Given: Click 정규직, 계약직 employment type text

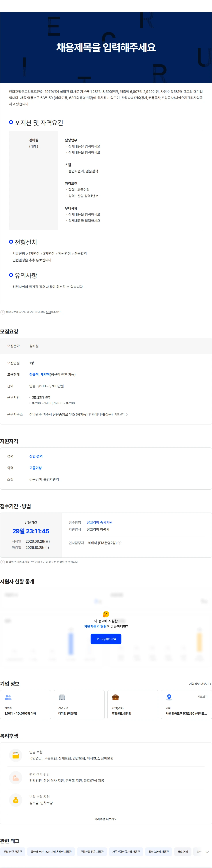Looking at the screenshot, I should (39, 374).
